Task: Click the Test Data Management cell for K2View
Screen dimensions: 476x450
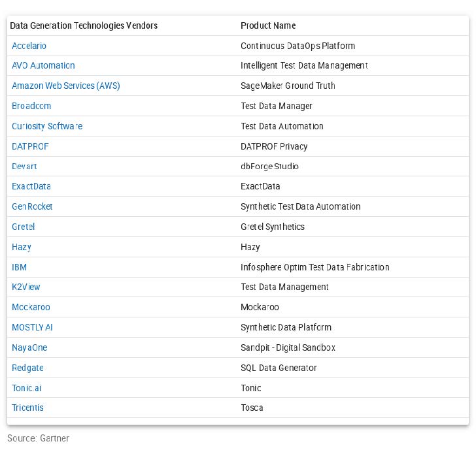Action: click(285, 287)
